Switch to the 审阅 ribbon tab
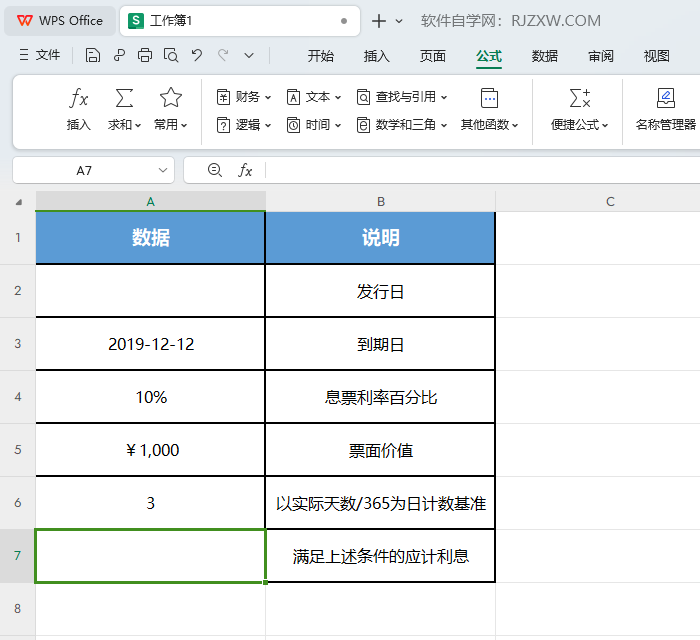Image resolution: width=700 pixels, height=640 pixels. click(x=600, y=56)
